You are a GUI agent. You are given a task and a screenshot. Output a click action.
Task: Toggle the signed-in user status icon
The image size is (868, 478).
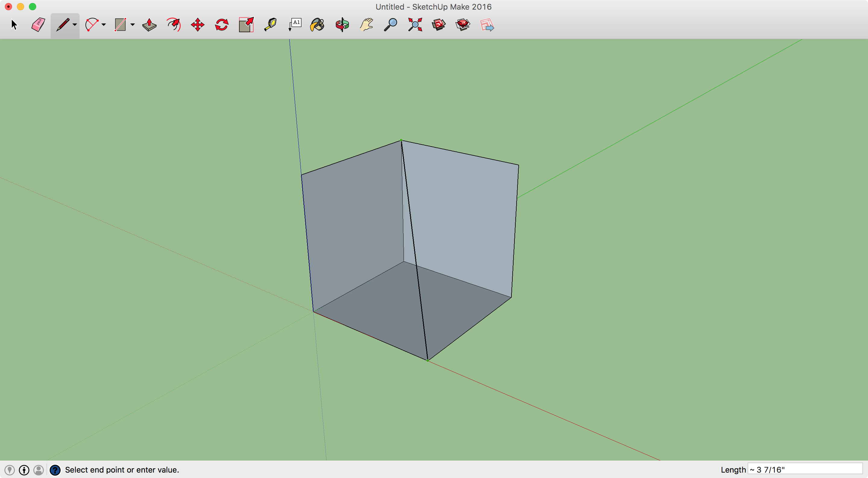click(x=39, y=470)
